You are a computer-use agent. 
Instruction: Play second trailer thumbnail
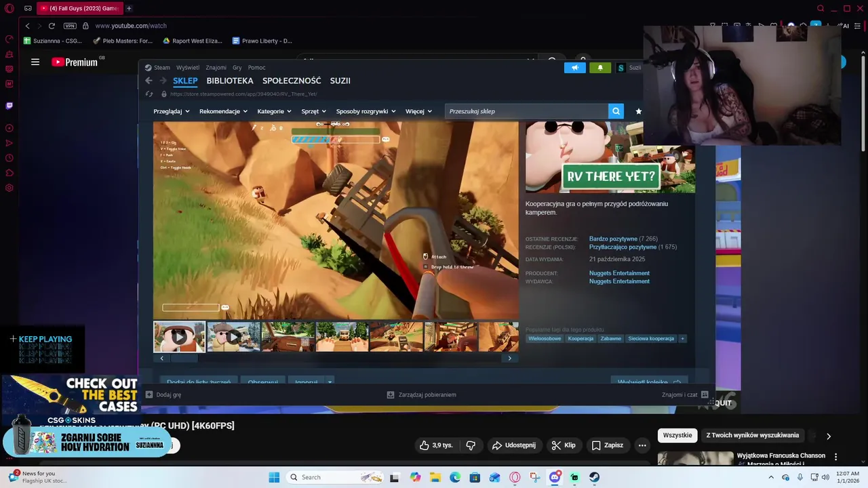pos(233,337)
